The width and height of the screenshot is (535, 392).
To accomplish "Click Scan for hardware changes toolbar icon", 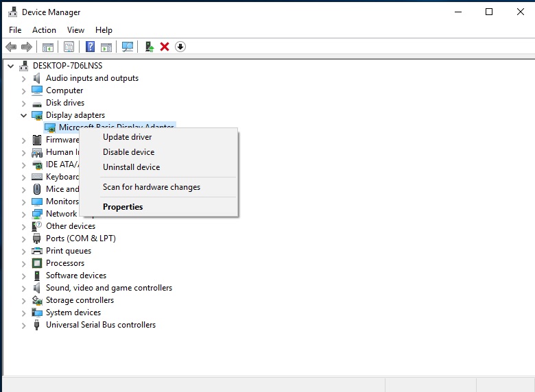I will (127, 47).
